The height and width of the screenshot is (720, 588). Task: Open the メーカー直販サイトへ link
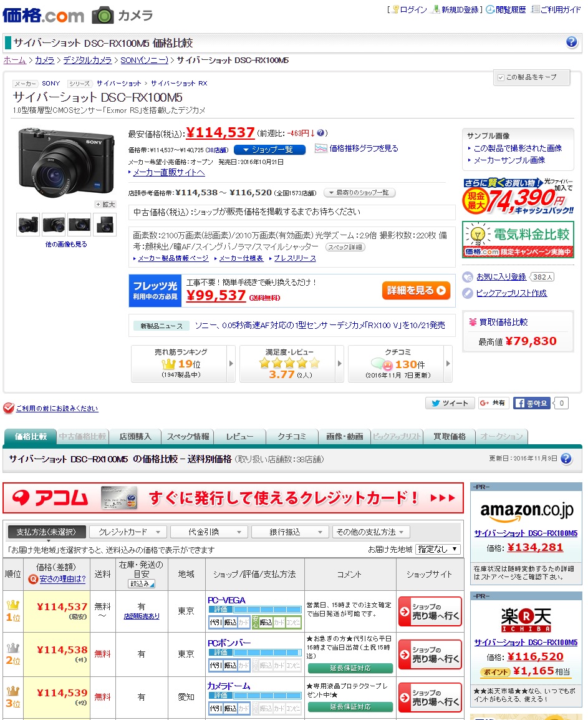(168, 172)
